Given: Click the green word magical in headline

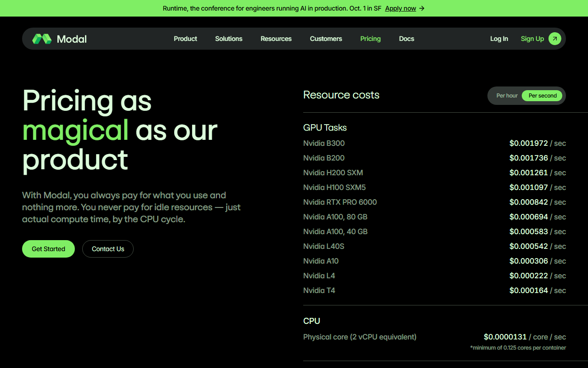Looking at the screenshot, I should tap(75, 131).
